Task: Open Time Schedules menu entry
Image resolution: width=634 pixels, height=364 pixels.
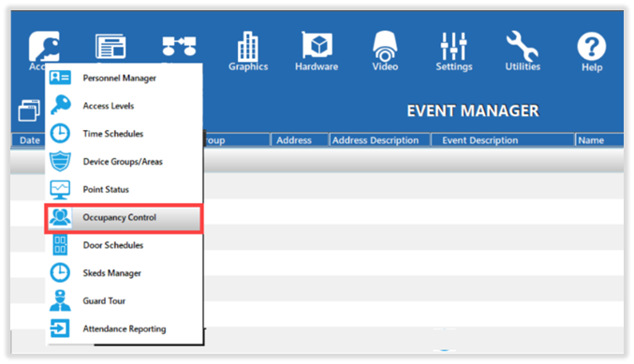Action: coord(112,134)
